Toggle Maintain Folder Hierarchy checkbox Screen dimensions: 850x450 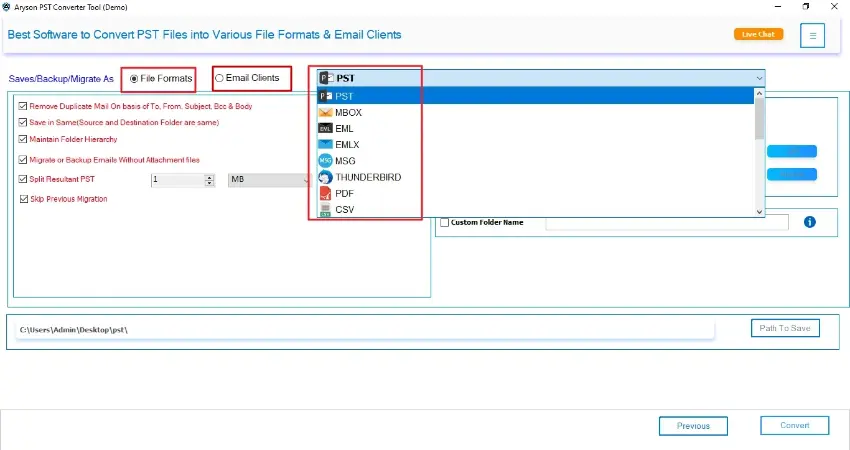pos(23,139)
